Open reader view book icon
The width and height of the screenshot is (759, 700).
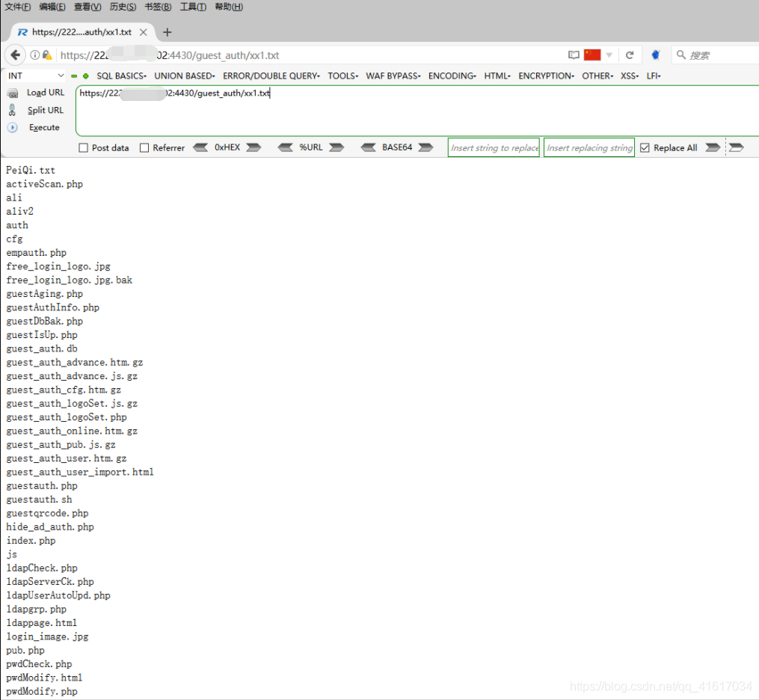pyautogui.click(x=574, y=55)
